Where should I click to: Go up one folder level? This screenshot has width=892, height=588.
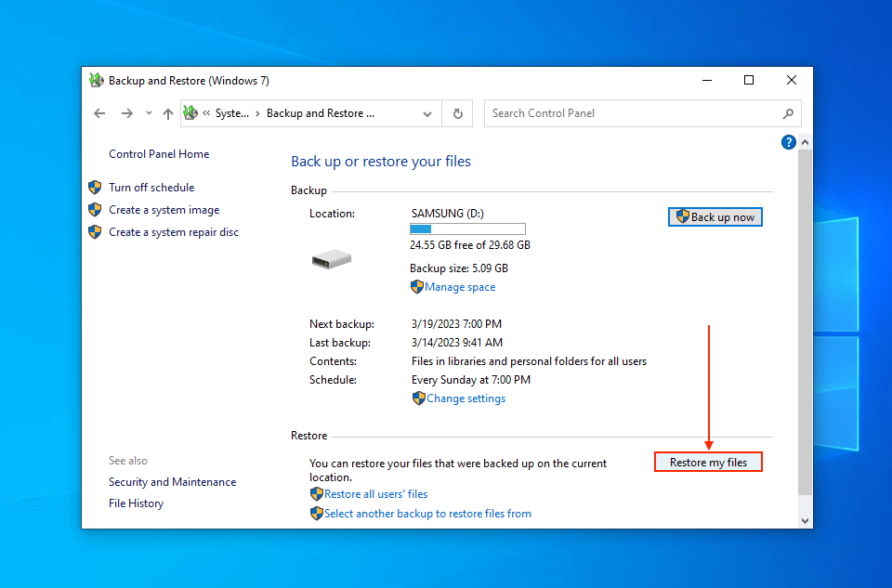click(x=168, y=113)
